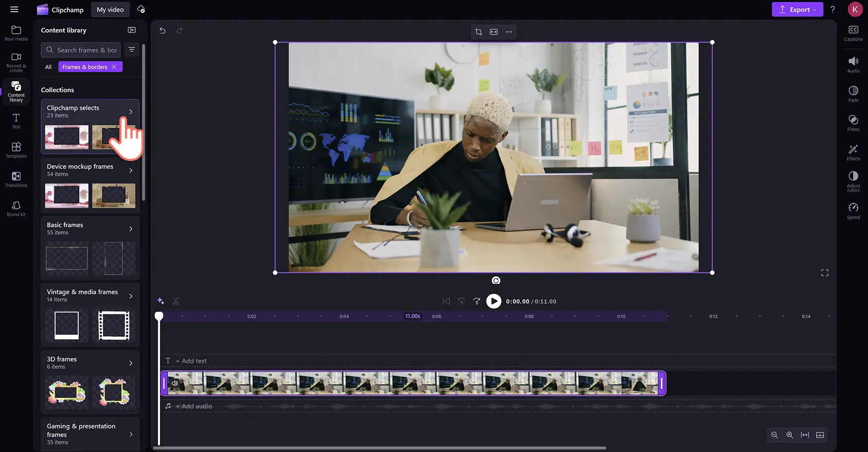Click the Clipchamp logo link
868x452 pixels.
(x=60, y=9)
